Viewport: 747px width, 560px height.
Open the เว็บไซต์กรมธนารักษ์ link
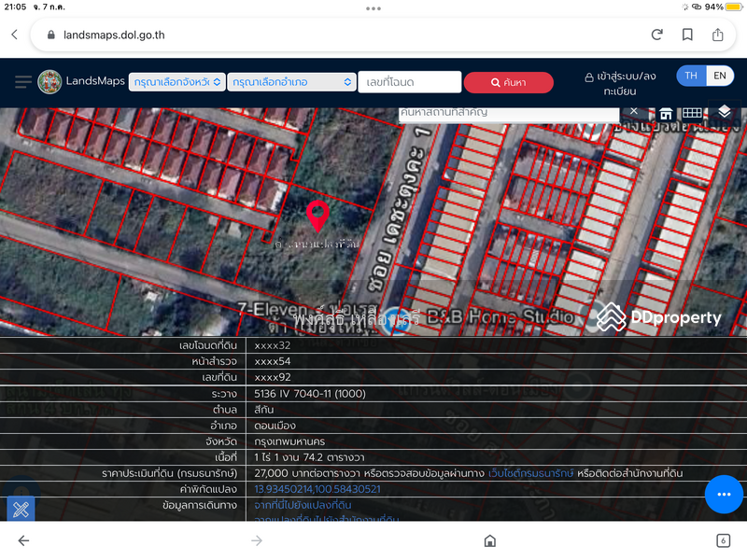[530, 473]
